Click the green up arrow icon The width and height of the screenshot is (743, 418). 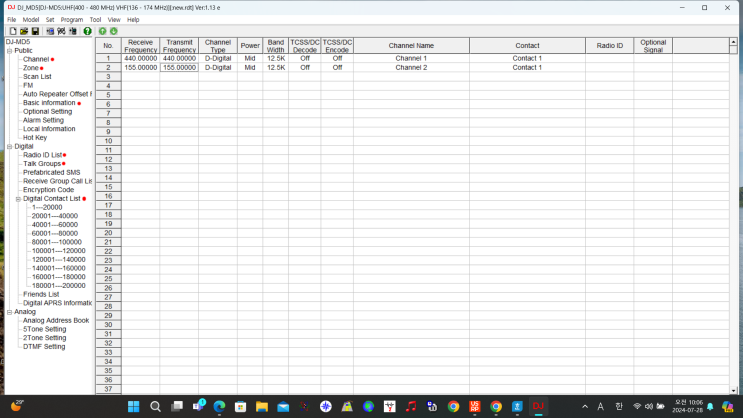(102, 31)
